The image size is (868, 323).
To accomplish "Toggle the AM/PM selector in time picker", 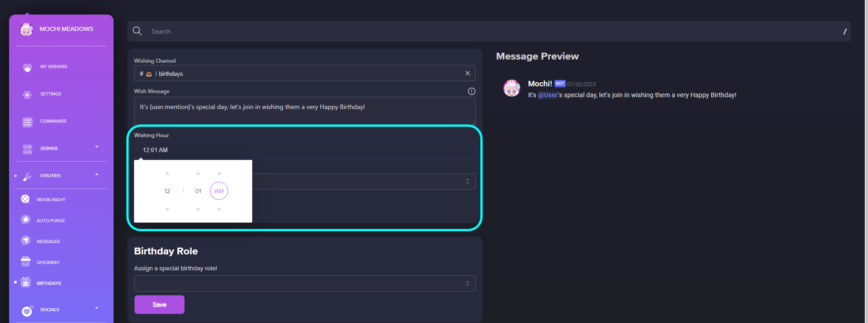I will [219, 191].
